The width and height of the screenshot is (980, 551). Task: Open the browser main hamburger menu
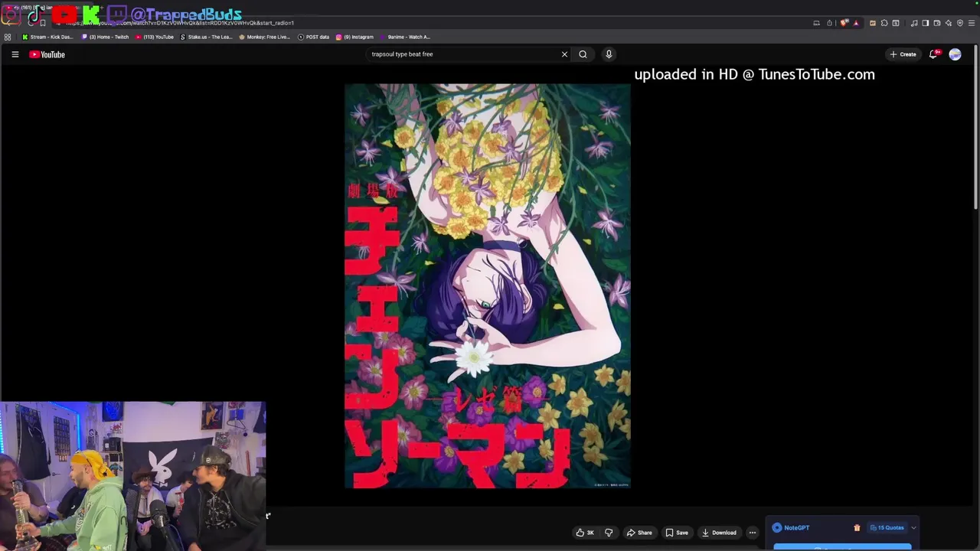(972, 23)
